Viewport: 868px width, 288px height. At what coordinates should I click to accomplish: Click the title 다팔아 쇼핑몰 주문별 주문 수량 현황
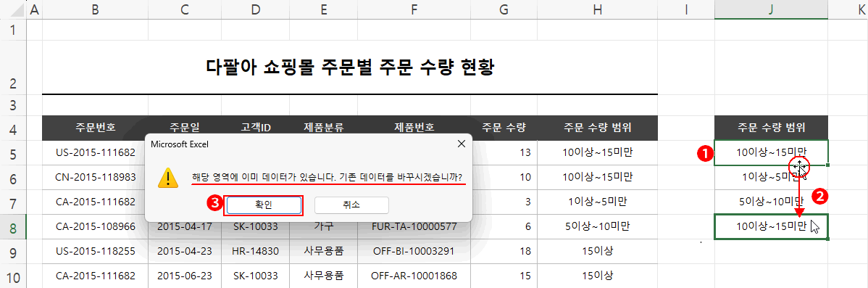350,68
